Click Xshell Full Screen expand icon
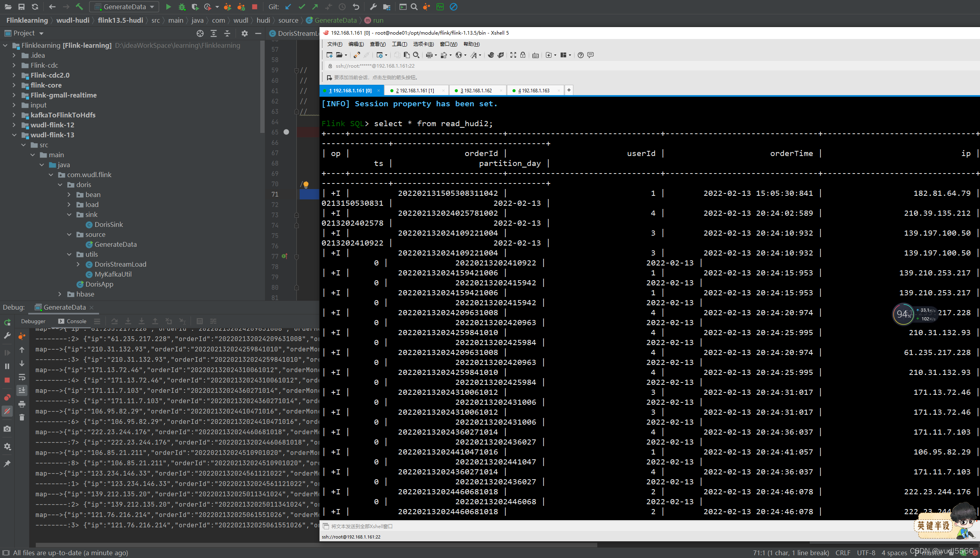 tap(513, 55)
